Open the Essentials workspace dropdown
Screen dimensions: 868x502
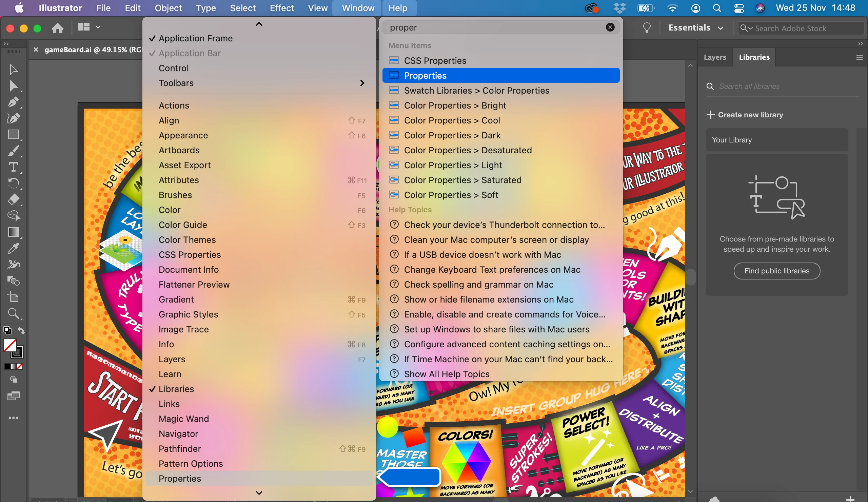[695, 28]
